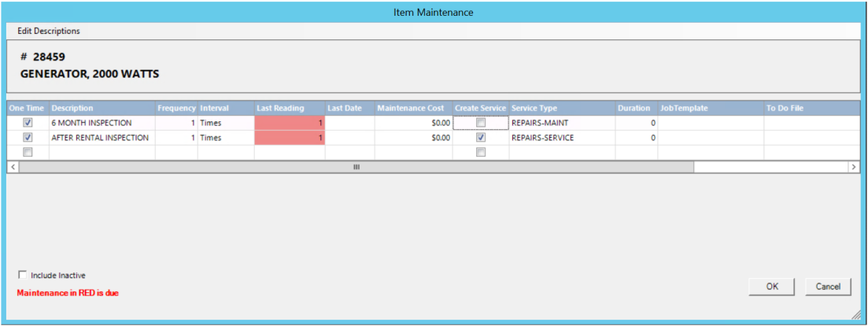Screen dimensions: 868x326
Task: Click the OK button
Action: [x=772, y=286]
